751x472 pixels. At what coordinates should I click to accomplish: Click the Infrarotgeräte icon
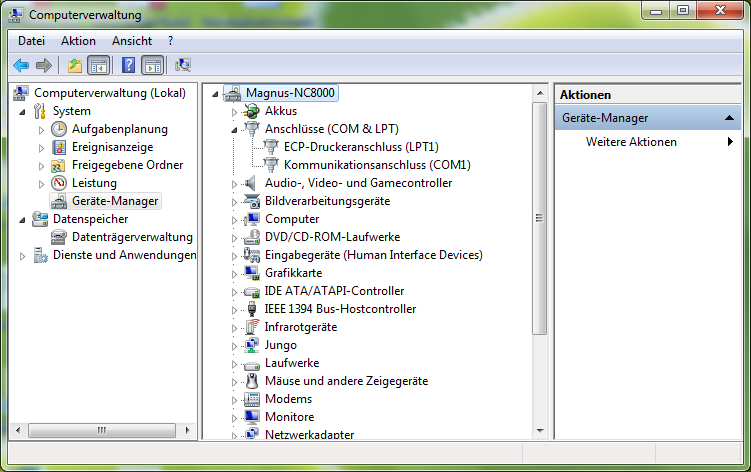pyautogui.click(x=252, y=327)
